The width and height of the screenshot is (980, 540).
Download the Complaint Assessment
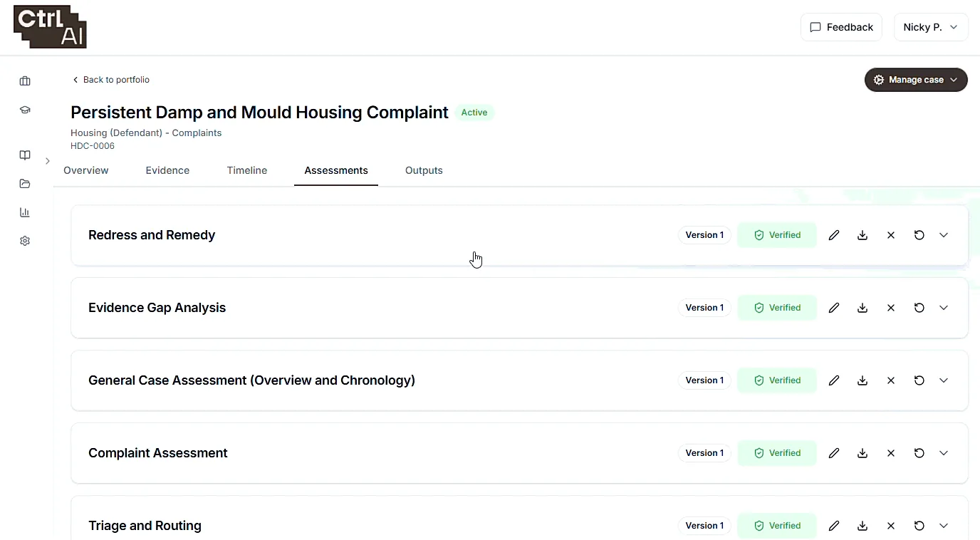coord(862,453)
